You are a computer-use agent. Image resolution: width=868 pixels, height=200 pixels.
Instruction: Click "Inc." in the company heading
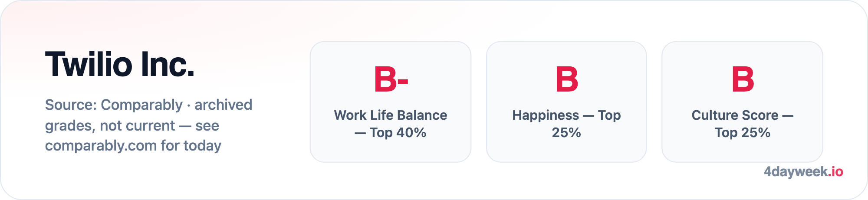coord(167,64)
